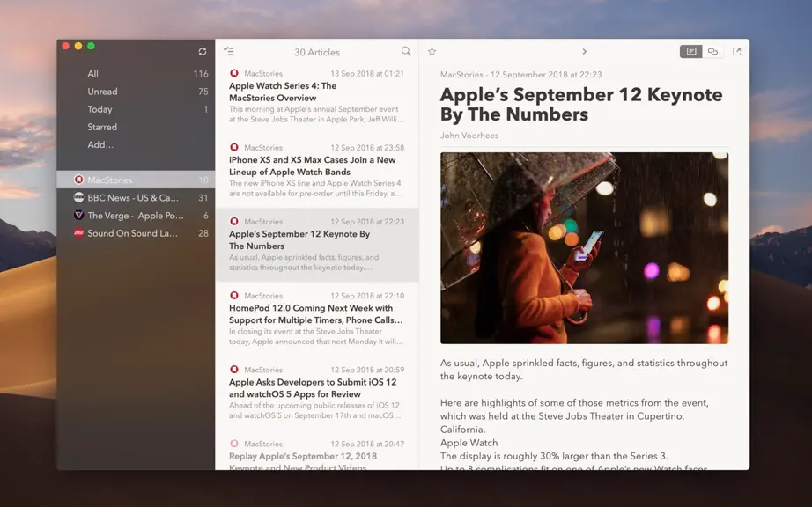Click author name John Voorhees
812x507 pixels.
[469, 136]
